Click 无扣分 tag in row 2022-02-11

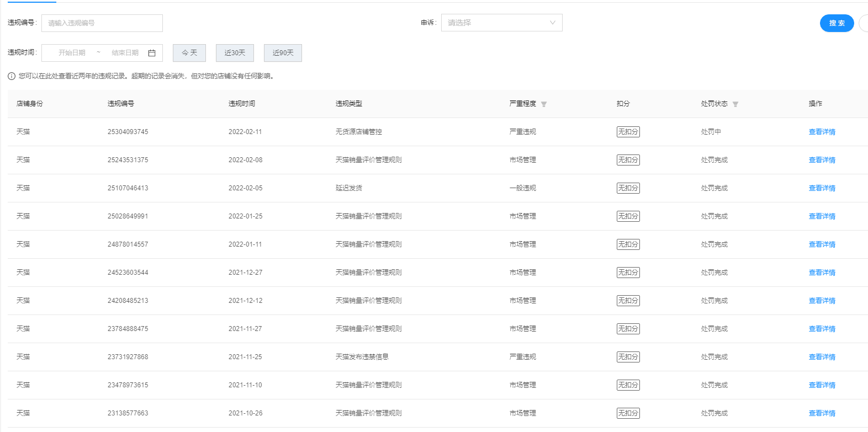tap(628, 132)
